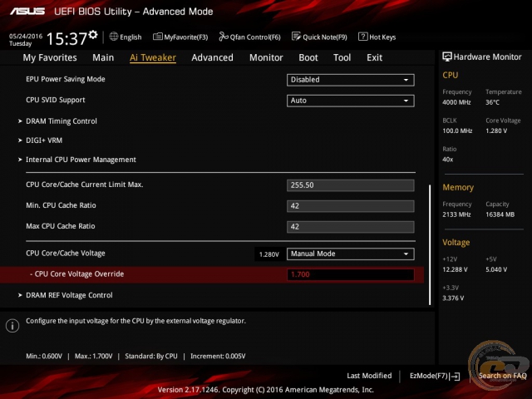Select the Ai Tweaker tab
Image resolution: width=532 pixels, height=399 pixels.
coord(153,57)
